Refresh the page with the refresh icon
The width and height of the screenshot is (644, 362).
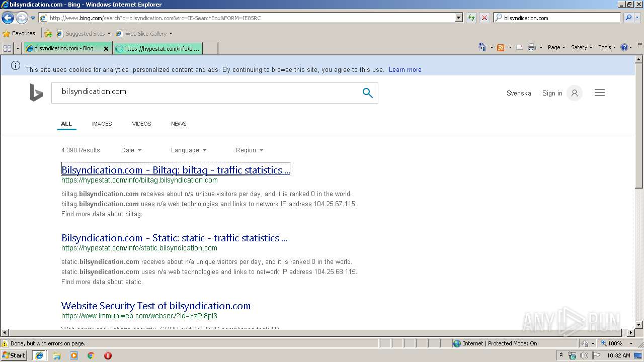coord(471,18)
